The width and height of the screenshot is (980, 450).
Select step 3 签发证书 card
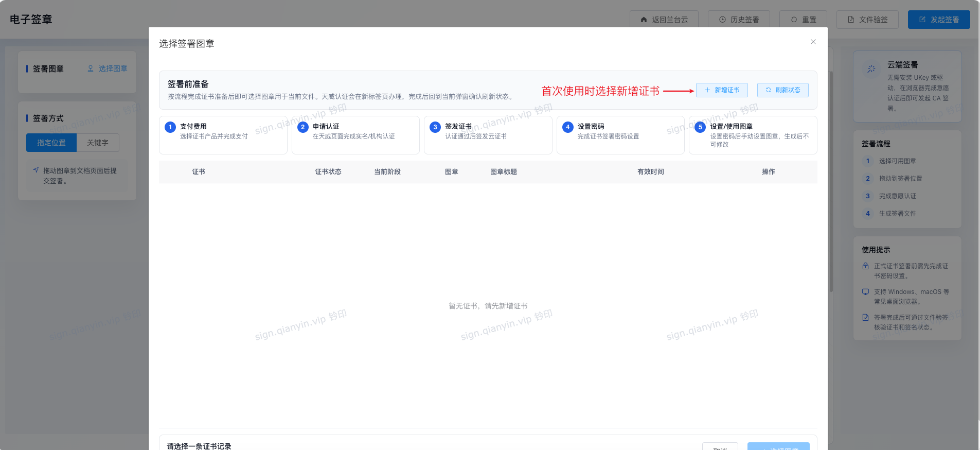click(488, 135)
